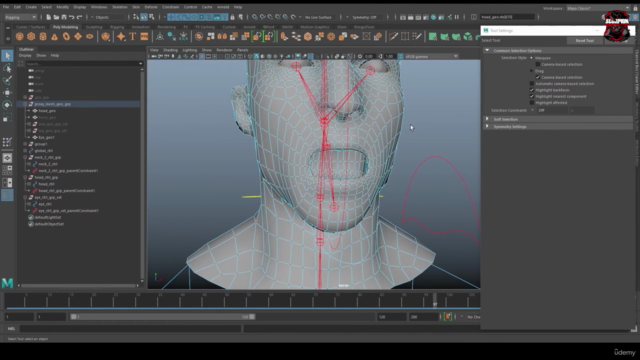Collapse neck_2_ctrl_grp node in Outliner

pos(25,158)
